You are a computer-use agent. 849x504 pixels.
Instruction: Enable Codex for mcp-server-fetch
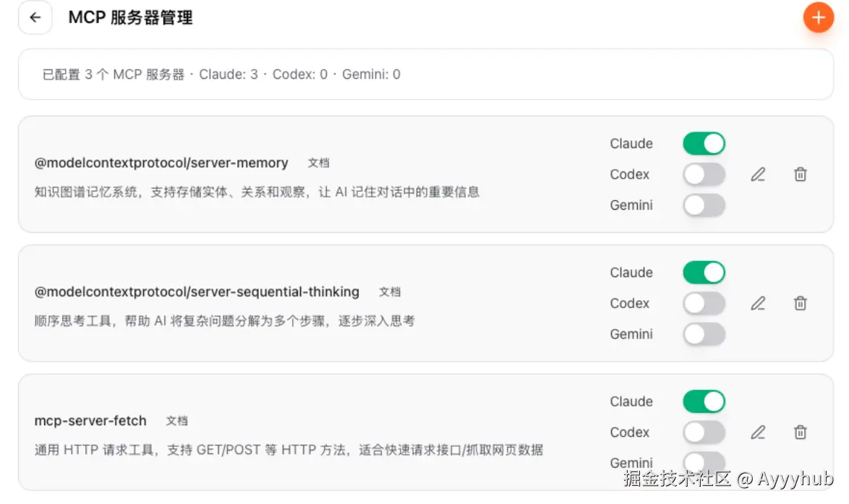pos(704,432)
